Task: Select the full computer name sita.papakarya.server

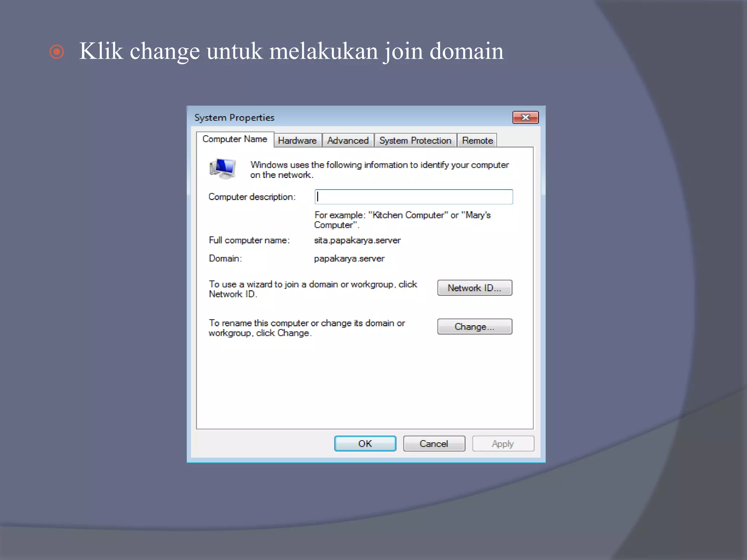Action: [x=357, y=240]
